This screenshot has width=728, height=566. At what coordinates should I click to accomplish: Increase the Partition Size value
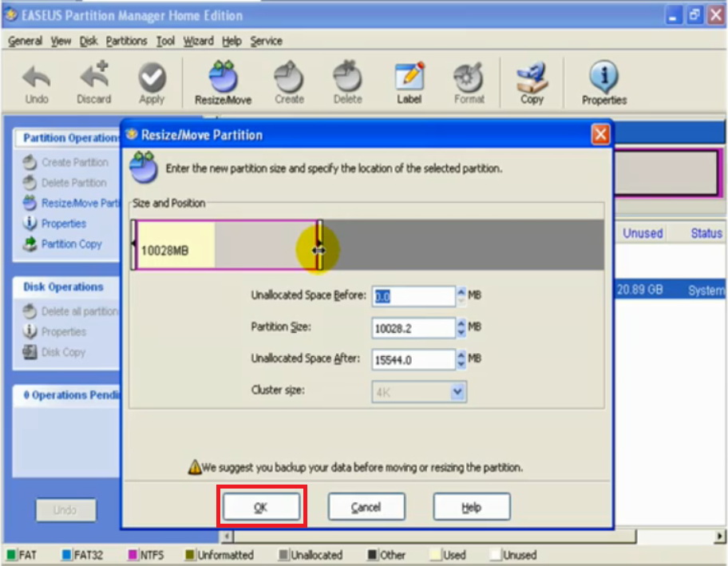click(x=461, y=323)
